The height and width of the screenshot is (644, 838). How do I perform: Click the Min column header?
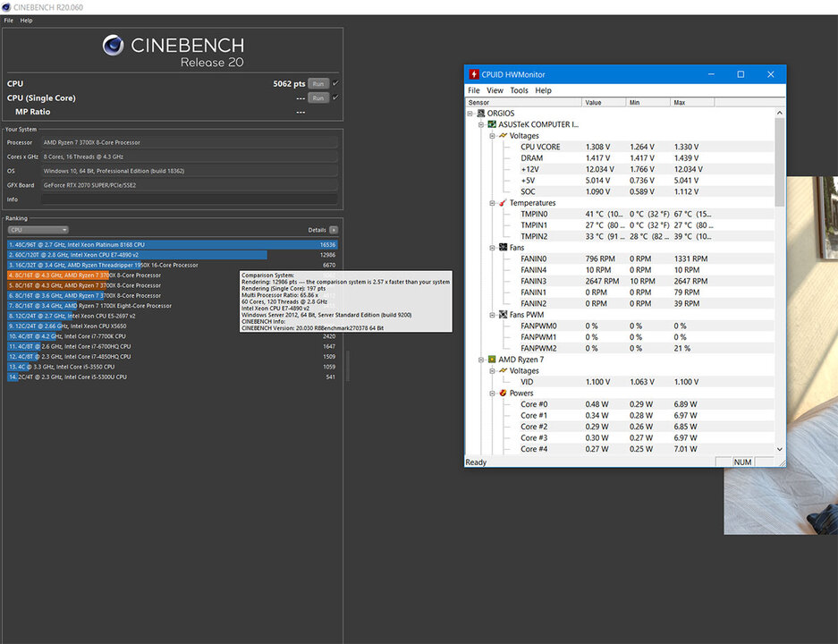[648, 102]
